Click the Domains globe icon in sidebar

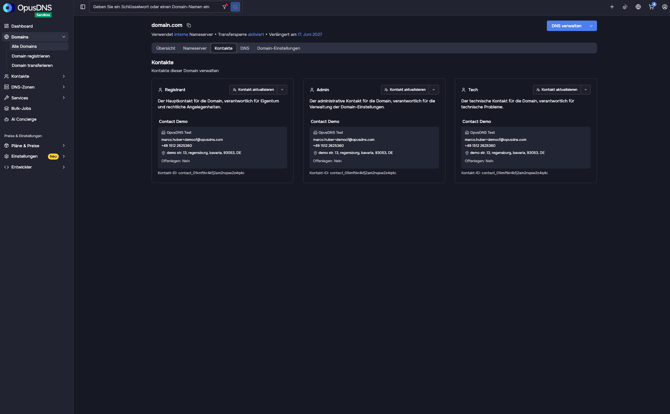point(6,37)
